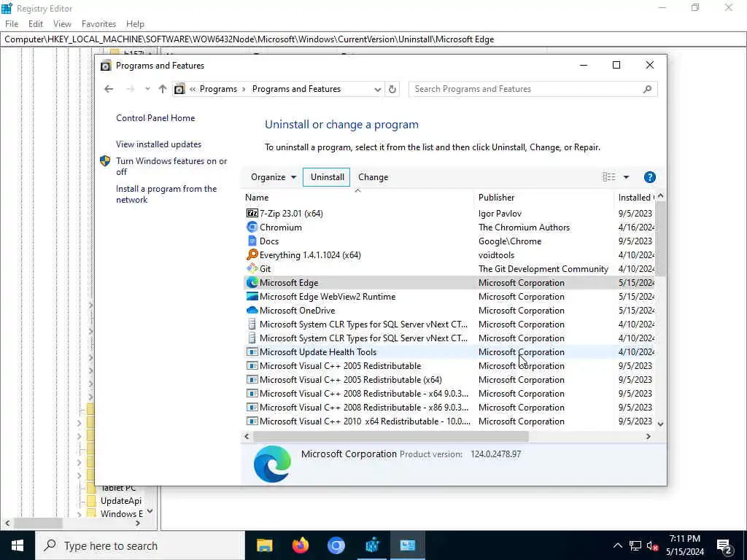Screen dimensions: 747x560
Task: Click the Control Panel taskbar icon
Action: pyautogui.click(x=407, y=545)
